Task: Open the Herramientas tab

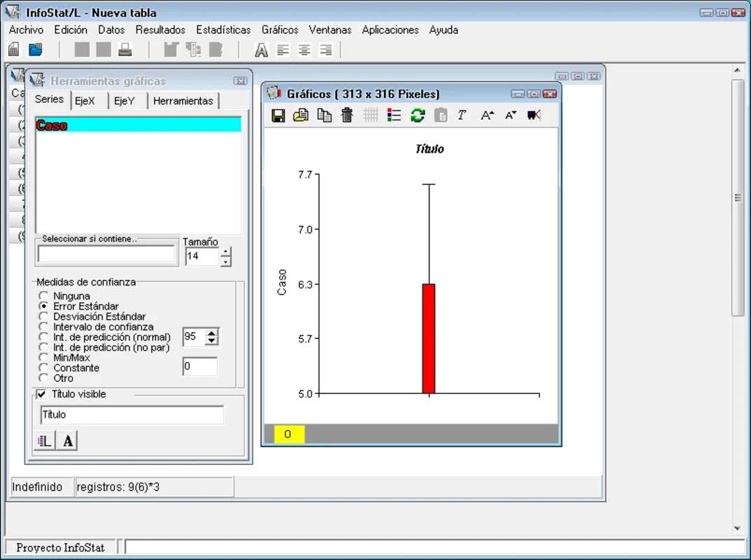Action: (183, 101)
